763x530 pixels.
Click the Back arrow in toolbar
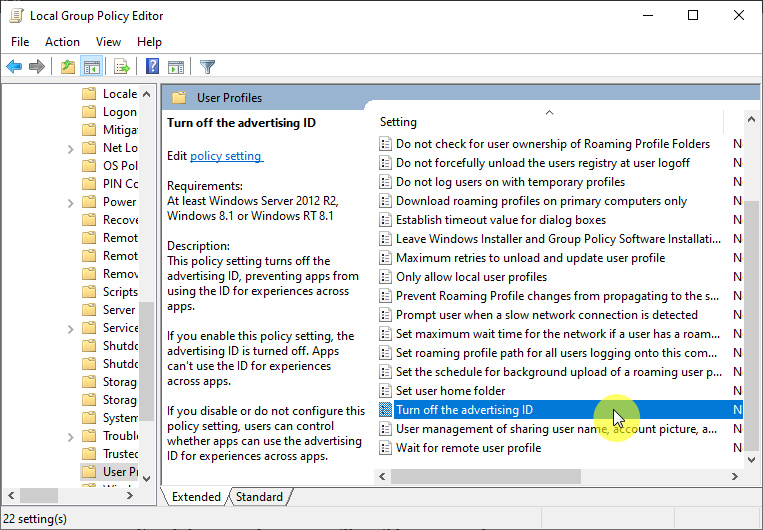pos(14,67)
